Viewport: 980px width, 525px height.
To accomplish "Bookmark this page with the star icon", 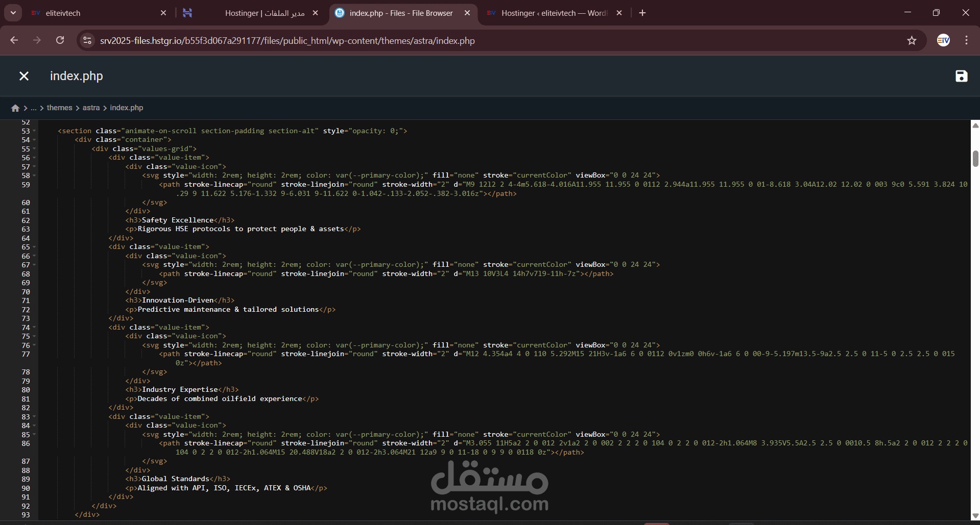I will [912, 40].
